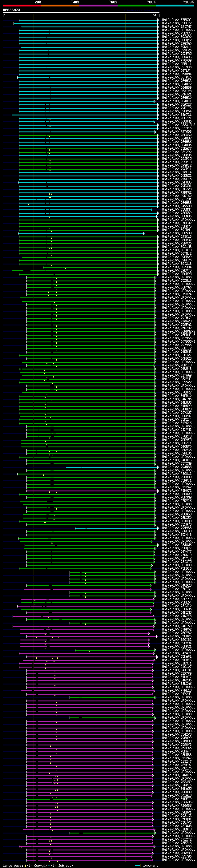Open hit UniRef100_B6TPL0
Screen dimensions: 197x868
177,78
